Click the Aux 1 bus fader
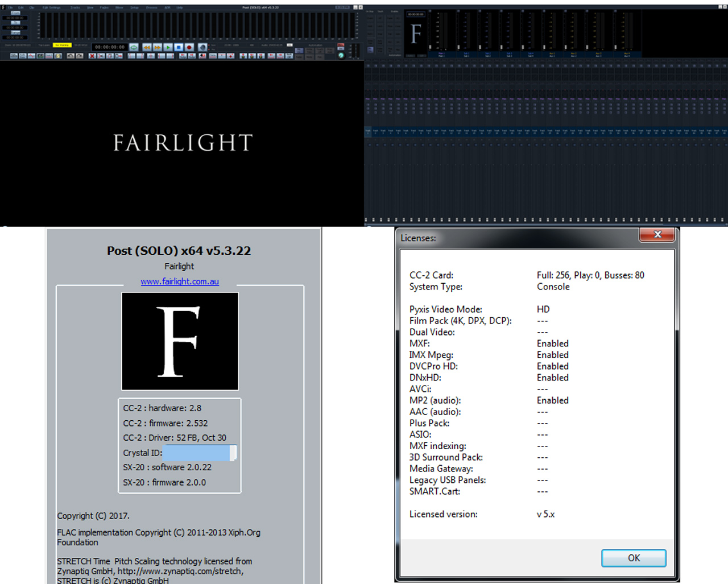The height and width of the screenshot is (584, 728). (x=544, y=47)
